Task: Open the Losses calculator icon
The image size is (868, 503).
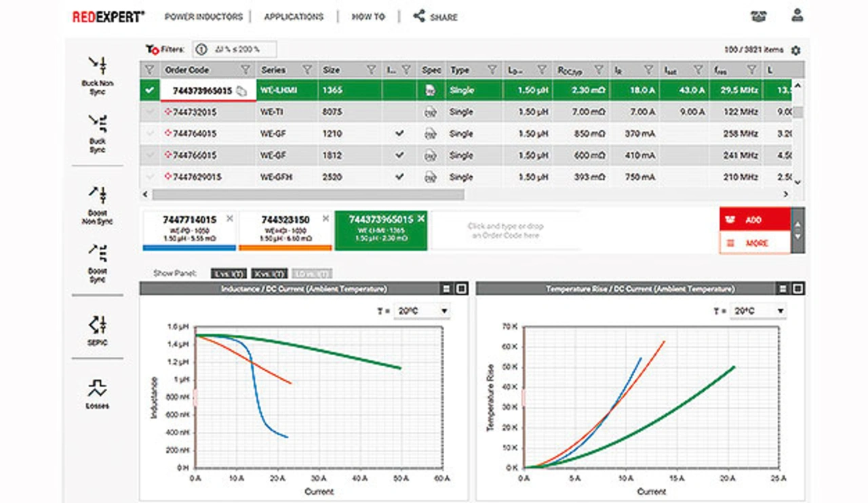Action: pyautogui.click(x=98, y=388)
